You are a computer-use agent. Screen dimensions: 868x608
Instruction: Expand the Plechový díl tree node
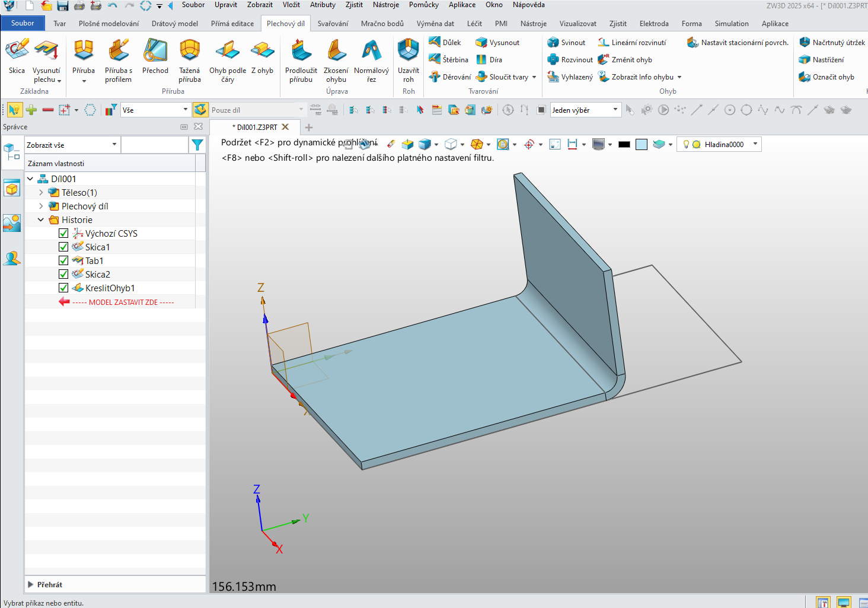41,206
